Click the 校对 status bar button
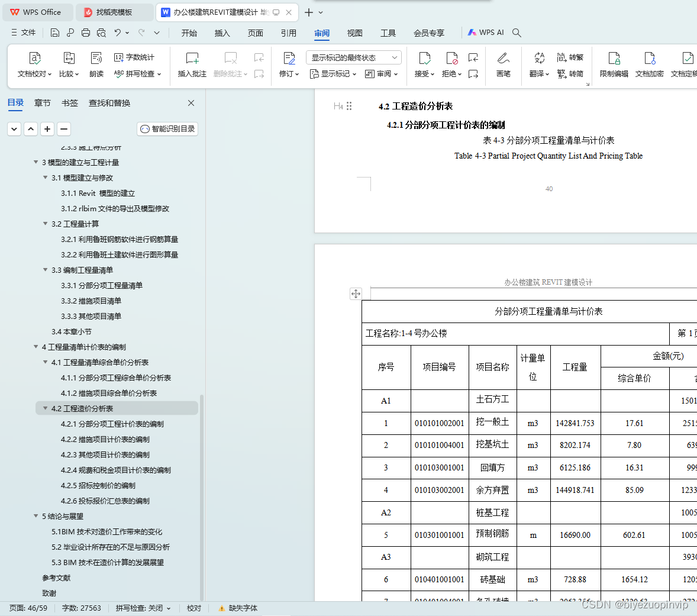 tap(194, 608)
